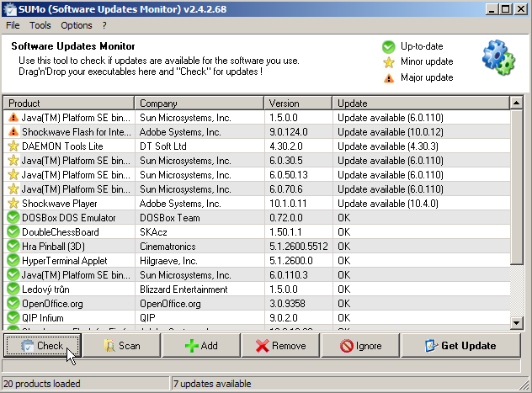Click the Scan button

(x=122, y=346)
